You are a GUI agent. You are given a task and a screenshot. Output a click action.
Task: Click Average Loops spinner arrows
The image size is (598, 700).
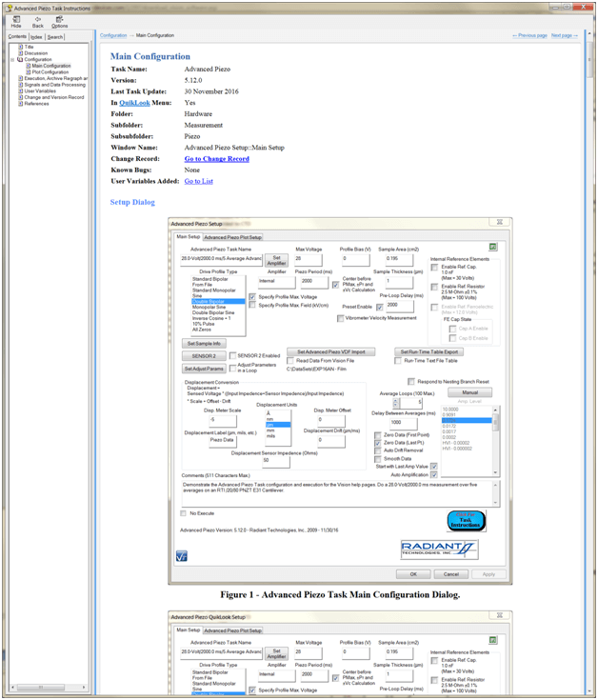(395, 403)
